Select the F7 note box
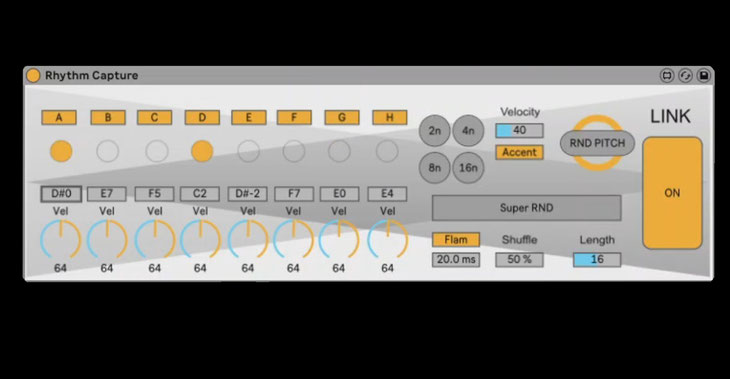 tap(294, 194)
